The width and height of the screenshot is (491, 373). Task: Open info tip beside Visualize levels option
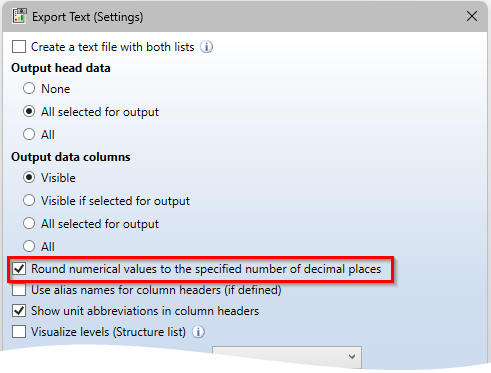[198, 332]
